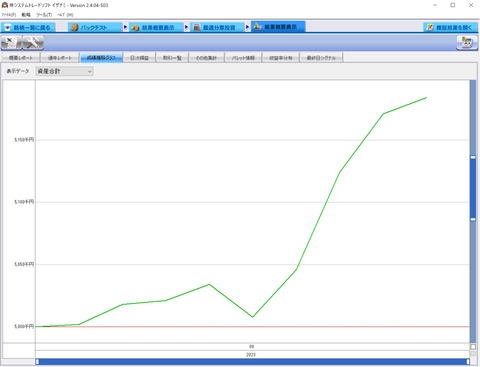
Task: Switch to the 最終日シグナル tab
Action: [321, 58]
